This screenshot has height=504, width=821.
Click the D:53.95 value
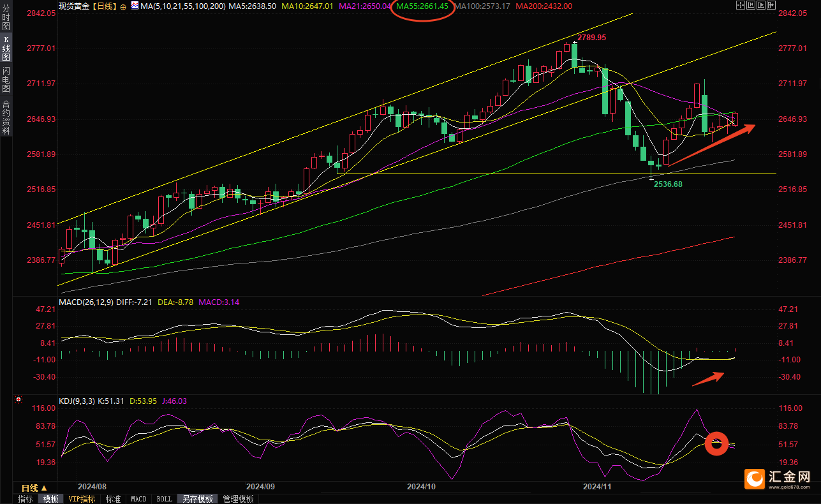click(x=144, y=401)
